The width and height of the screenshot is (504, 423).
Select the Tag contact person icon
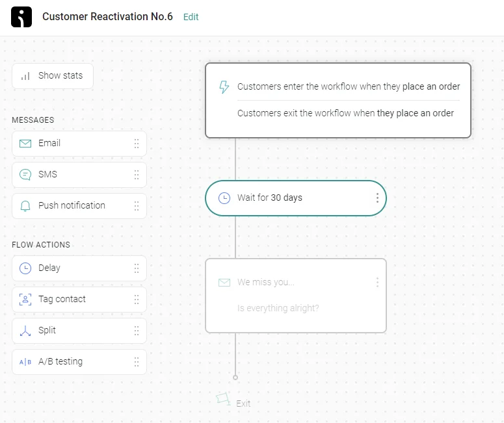click(25, 300)
